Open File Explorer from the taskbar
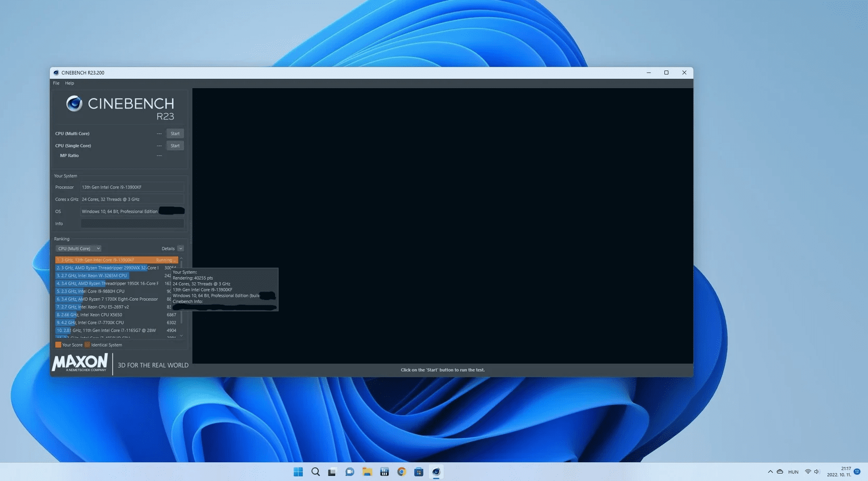Viewport: 868px width, 481px height. [x=367, y=472]
